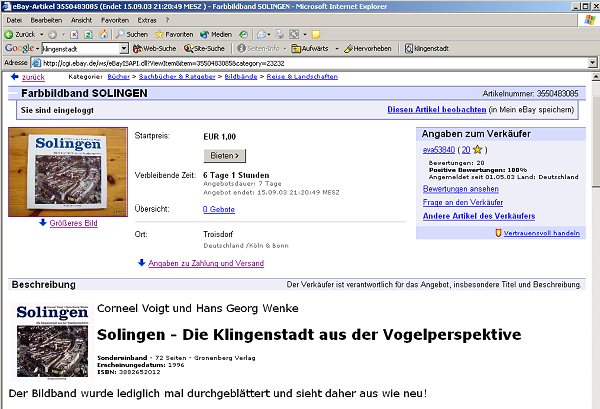Open the Datei menu
This screenshot has height=409, width=600.
tap(14, 20)
